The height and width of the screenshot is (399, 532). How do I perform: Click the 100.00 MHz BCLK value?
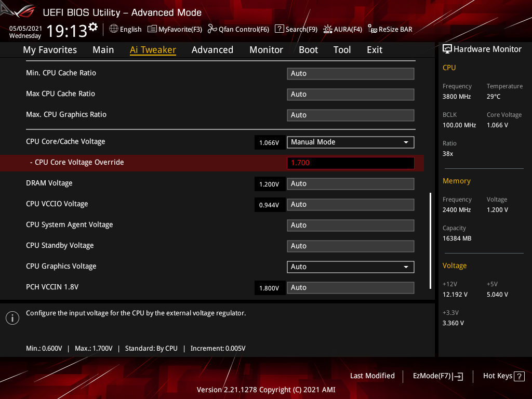click(x=459, y=125)
